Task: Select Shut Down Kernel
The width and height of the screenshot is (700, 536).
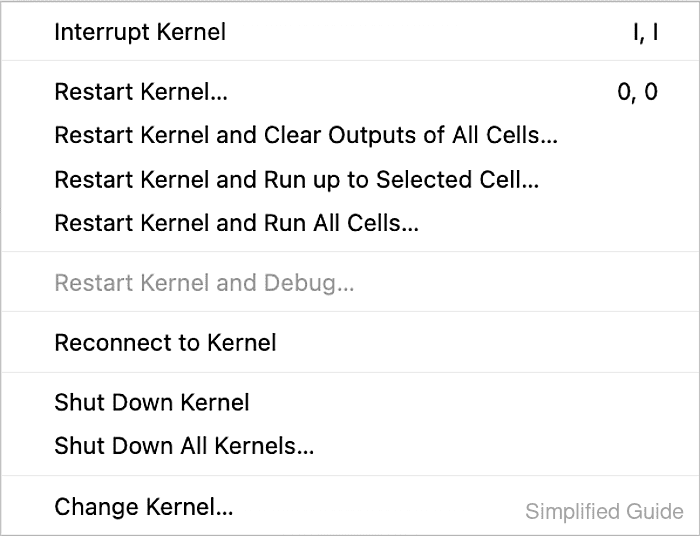Action: [350, 402]
